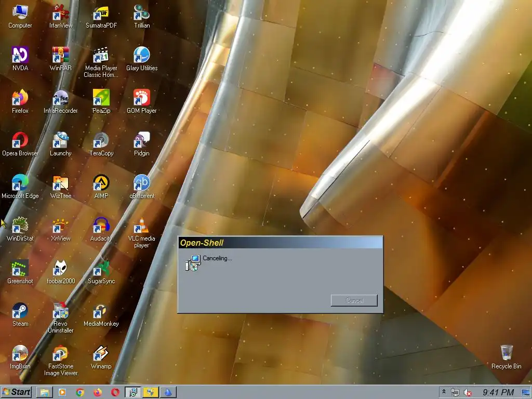Image resolution: width=532 pixels, height=399 pixels.
Task: Select the VLC media player icon
Action: 142,233
